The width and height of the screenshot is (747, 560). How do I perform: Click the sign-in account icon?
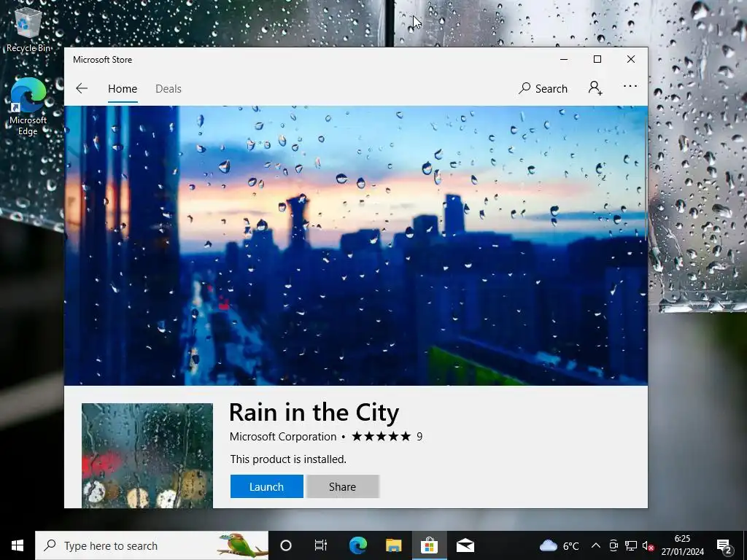pyautogui.click(x=595, y=88)
